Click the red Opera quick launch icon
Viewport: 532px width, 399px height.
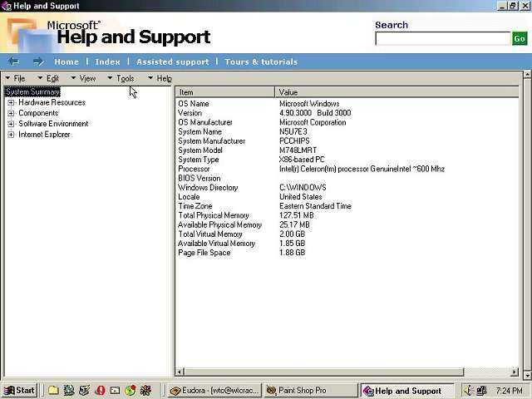point(100,390)
